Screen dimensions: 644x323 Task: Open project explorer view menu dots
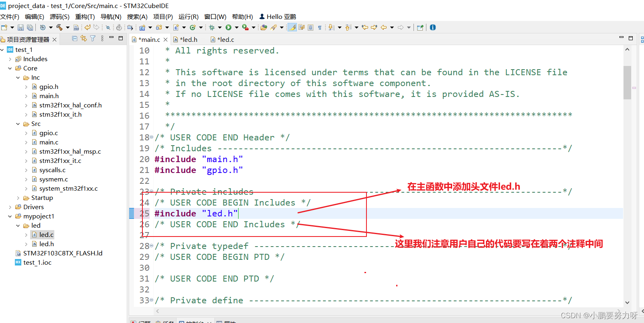[102, 38]
